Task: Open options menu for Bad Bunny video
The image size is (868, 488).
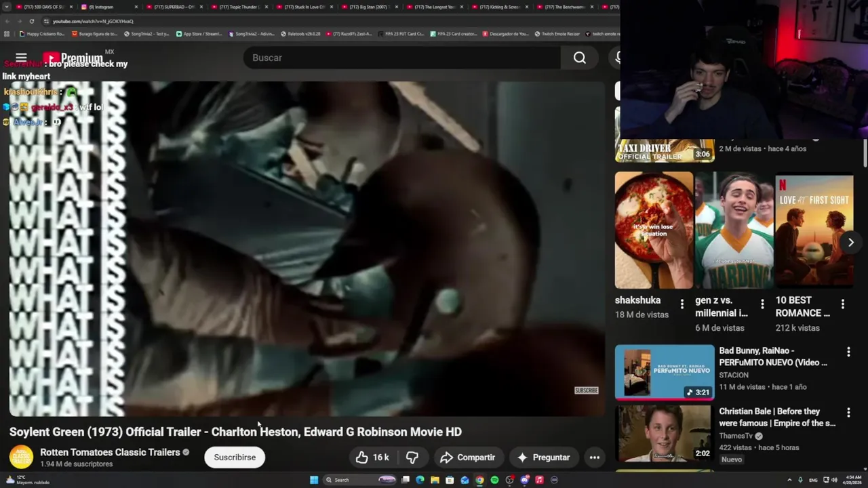Action: click(848, 352)
